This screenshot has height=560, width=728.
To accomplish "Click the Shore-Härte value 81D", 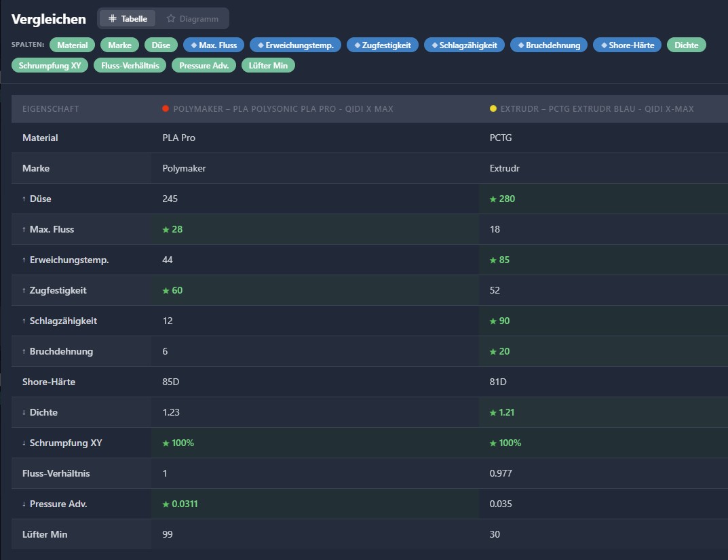I will (x=498, y=382).
